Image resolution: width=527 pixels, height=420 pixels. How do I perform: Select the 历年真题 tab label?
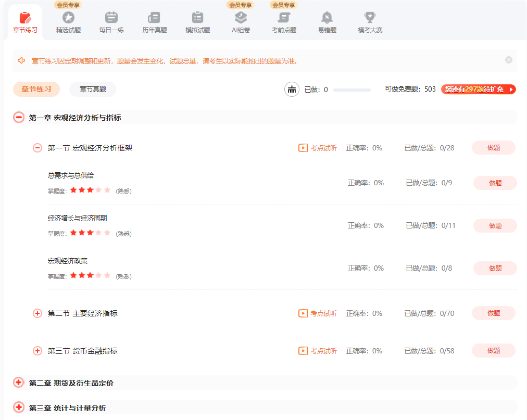click(x=155, y=30)
